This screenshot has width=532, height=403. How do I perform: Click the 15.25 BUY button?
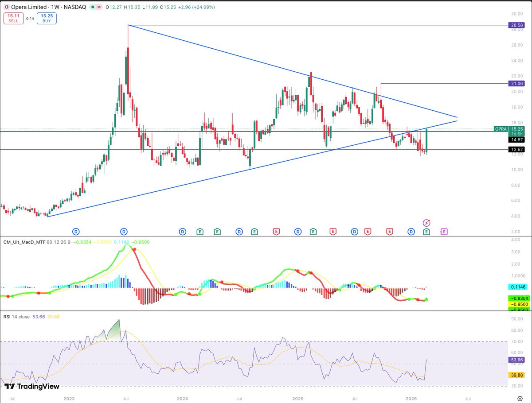(47, 18)
